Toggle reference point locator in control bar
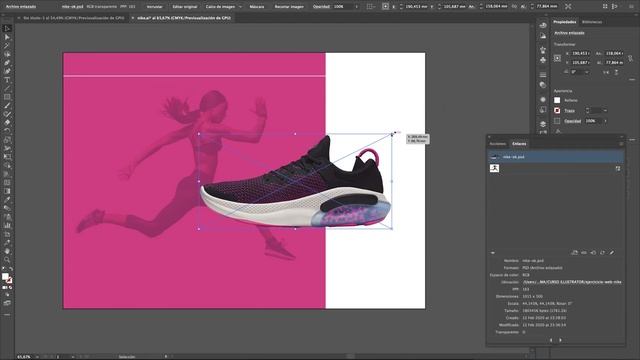This screenshot has height=360, width=640. point(385,7)
